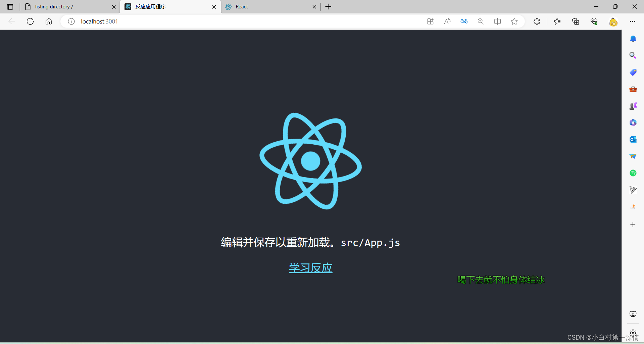The image size is (644, 344).
Task: Close the 反应应用程序 tab
Action: pos(214,7)
